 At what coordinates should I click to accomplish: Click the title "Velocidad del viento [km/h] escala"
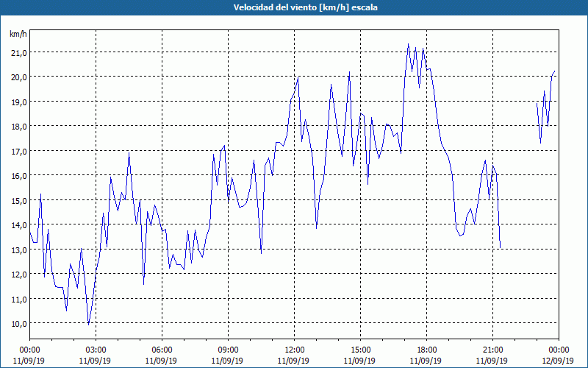[x=305, y=7]
